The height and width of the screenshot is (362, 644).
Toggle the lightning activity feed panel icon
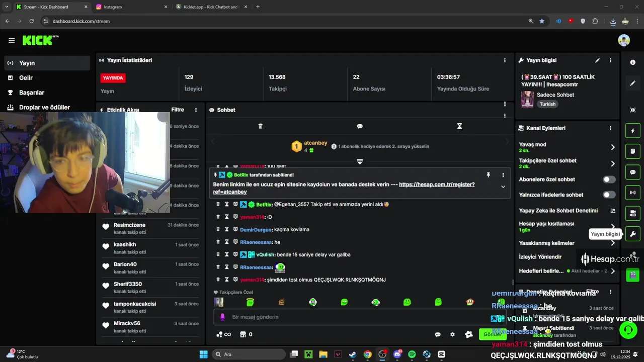click(x=633, y=131)
